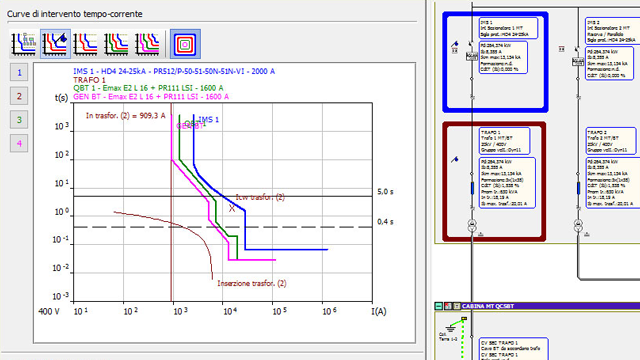Collapse the CABINA MT QCSBT panel
The image size is (640, 360).
click(439, 306)
